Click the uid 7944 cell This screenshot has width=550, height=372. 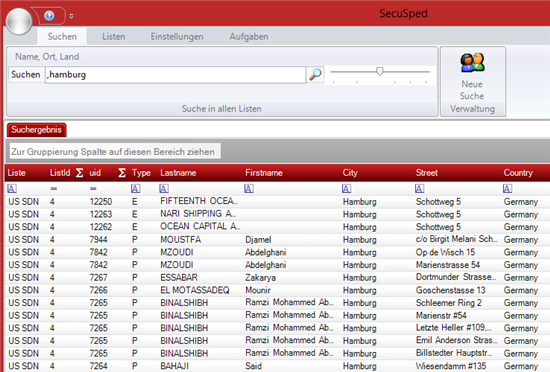pyautogui.click(x=98, y=239)
